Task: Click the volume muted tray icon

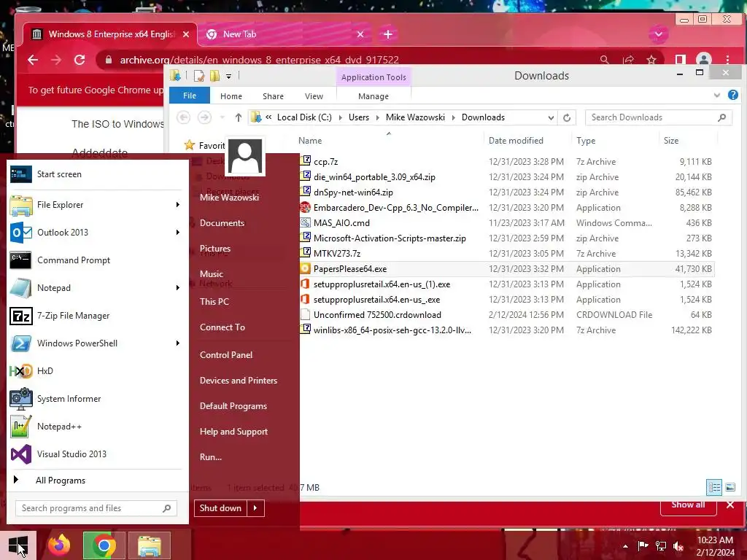Action: coord(678,545)
